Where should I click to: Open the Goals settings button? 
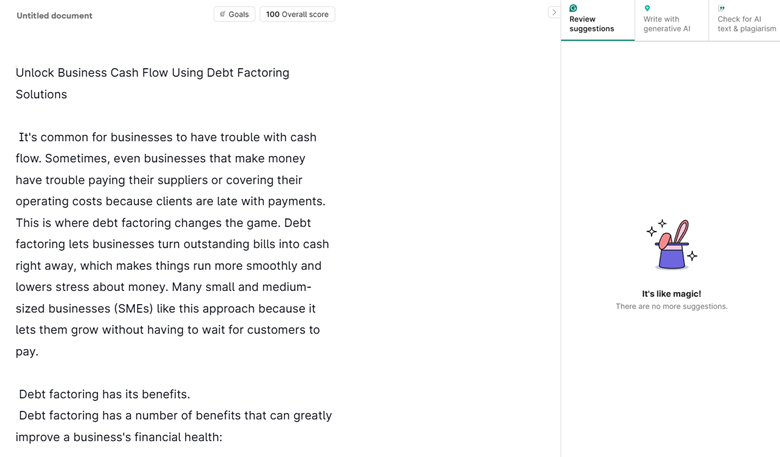point(235,14)
